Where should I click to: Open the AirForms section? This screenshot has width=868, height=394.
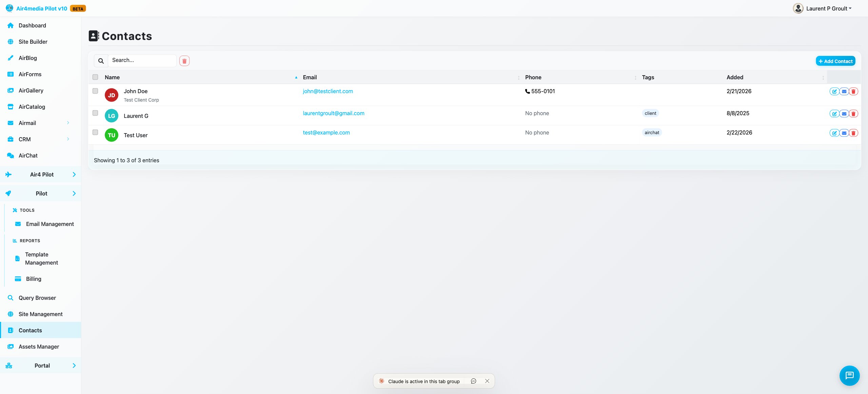pyautogui.click(x=30, y=74)
